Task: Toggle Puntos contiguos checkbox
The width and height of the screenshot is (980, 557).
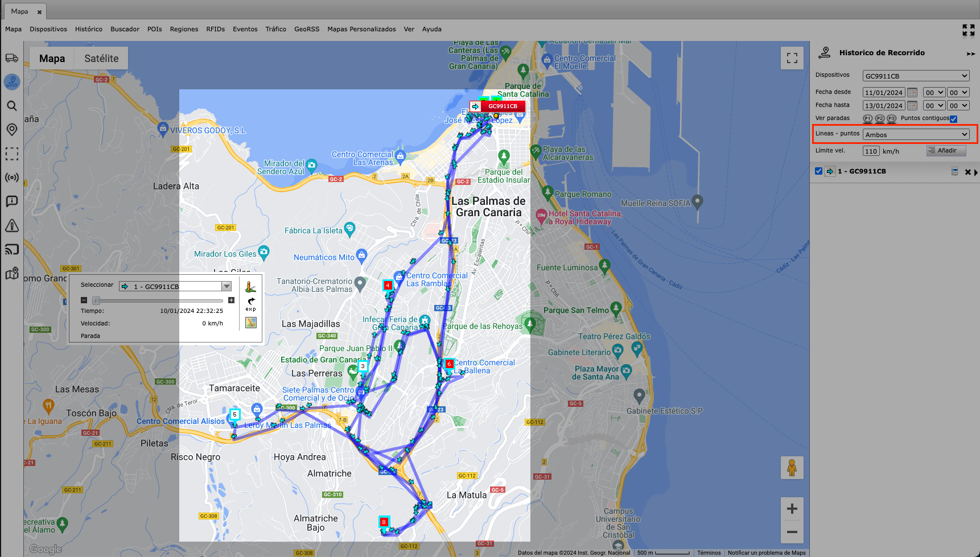Action: [953, 119]
